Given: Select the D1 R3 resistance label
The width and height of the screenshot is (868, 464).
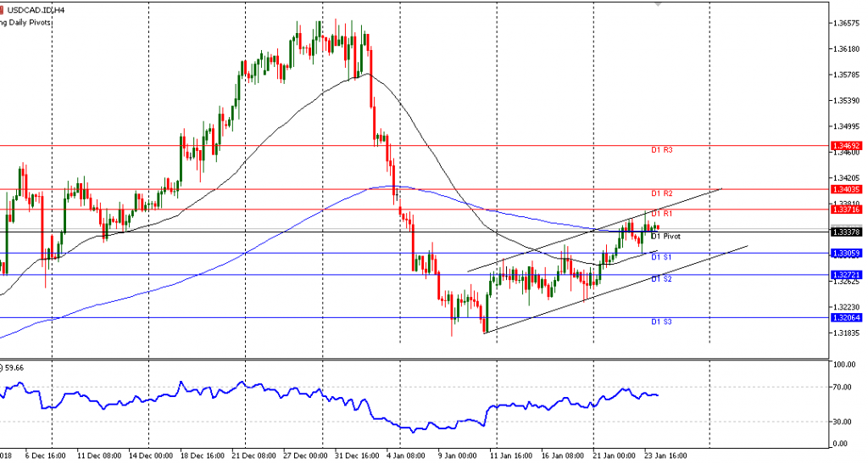Looking at the screenshot, I should coord(662,150).
